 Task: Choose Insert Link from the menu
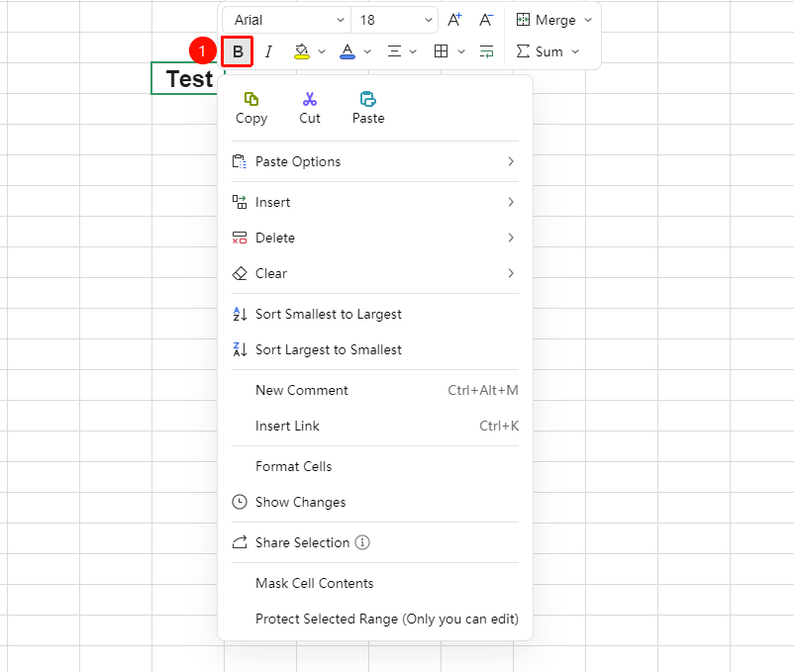point(375,427)
